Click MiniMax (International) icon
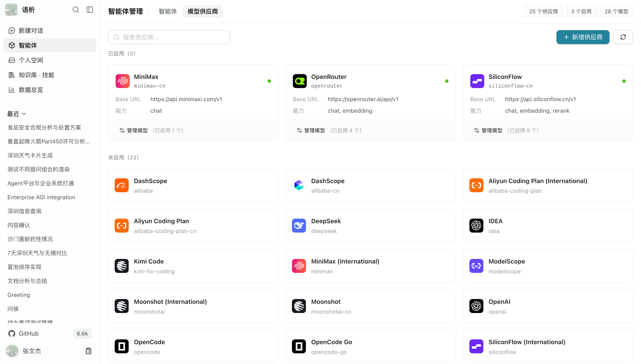The image size is (641, 364). (299, 266)
